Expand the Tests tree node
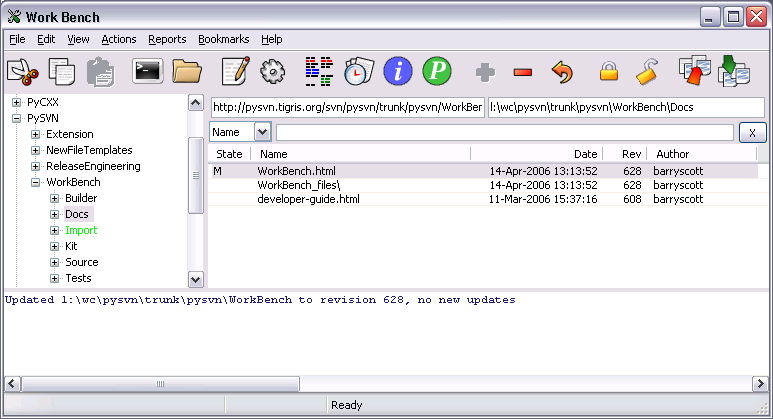This screenshot has width=773, height=419. 55,279
